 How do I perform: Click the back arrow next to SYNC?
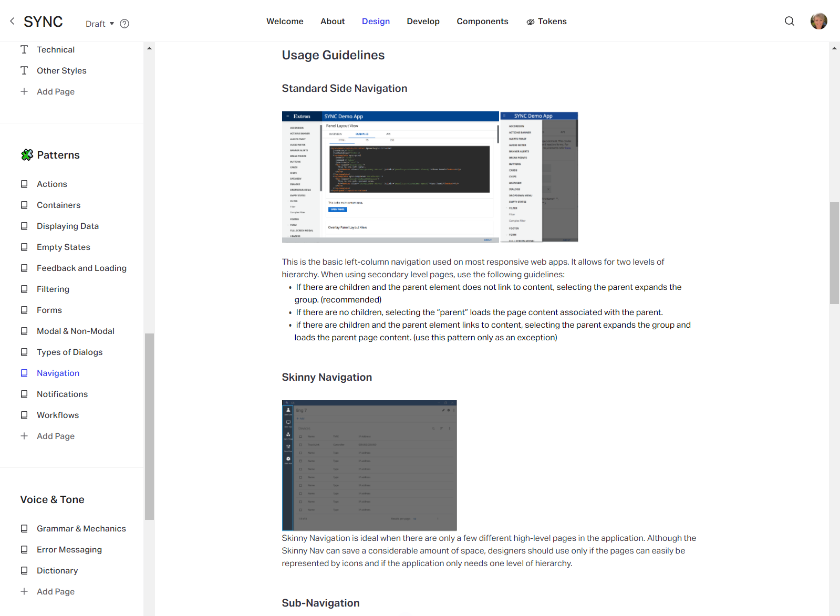pyautogui.click(x=12, y=22)
